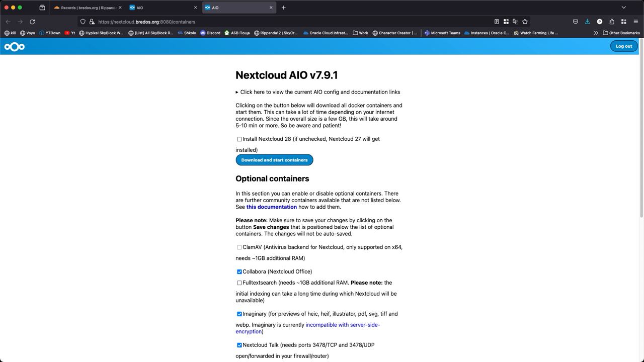Open the Microsoft Teams bookmark
644x362 pixels.
442,33
